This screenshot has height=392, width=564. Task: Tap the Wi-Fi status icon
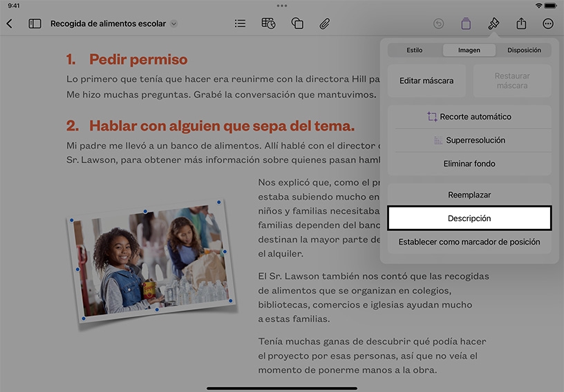coord(538,6)
